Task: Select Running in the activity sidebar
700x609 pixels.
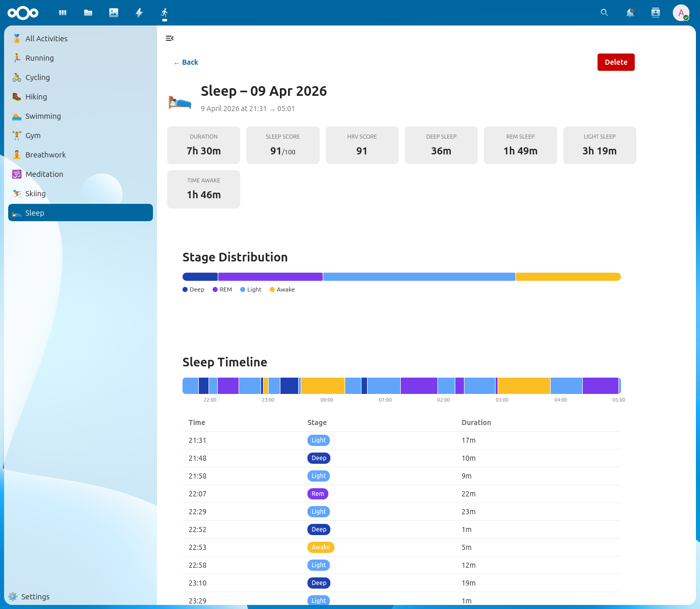Action: coord(39,58)
